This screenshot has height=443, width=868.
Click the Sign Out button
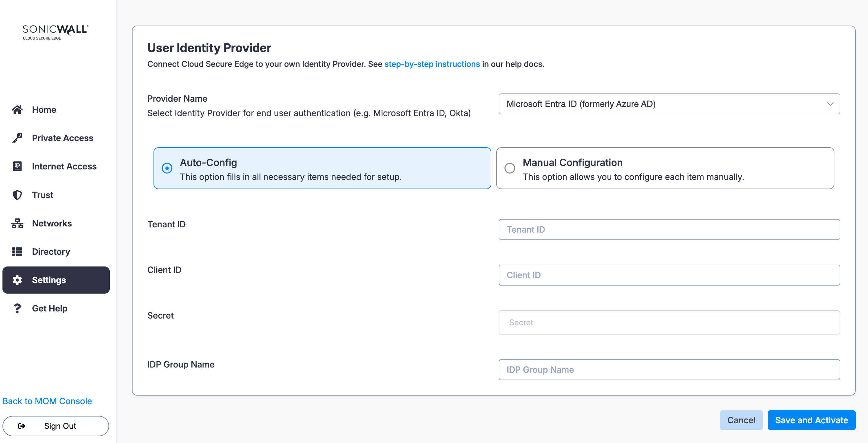click(55, 426)
